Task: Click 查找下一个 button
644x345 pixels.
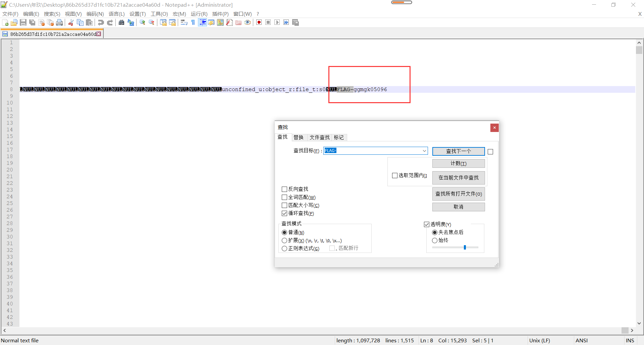Action: 459,151
